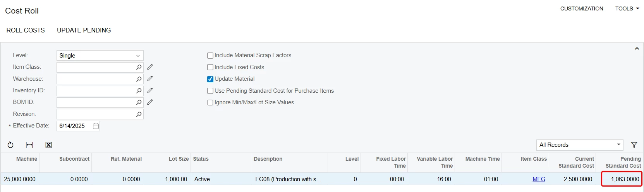Click the Warehouse pencil edit icon
Screen dimensions: 644x192
coord(150,79)
